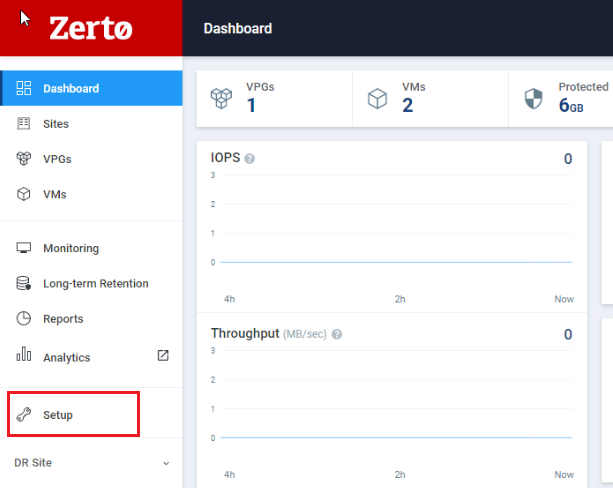Go to Long-term Retention page

(x=95, y=284)
